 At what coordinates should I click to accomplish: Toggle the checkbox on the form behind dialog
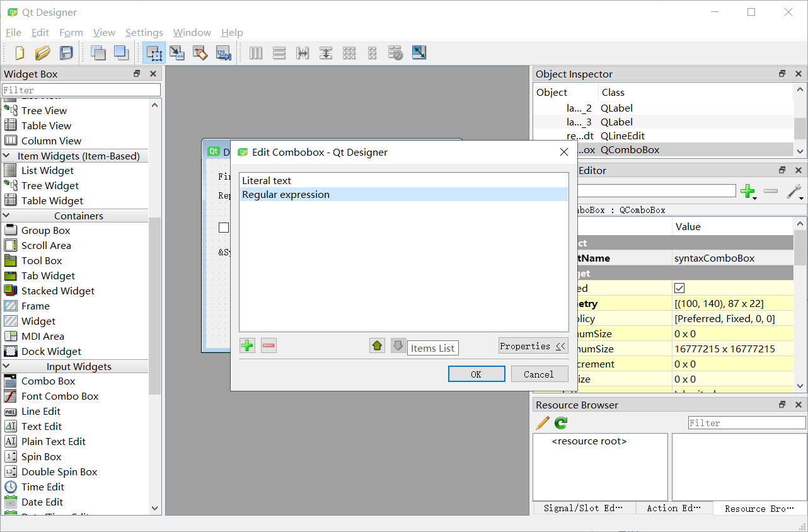click(224, 228)
